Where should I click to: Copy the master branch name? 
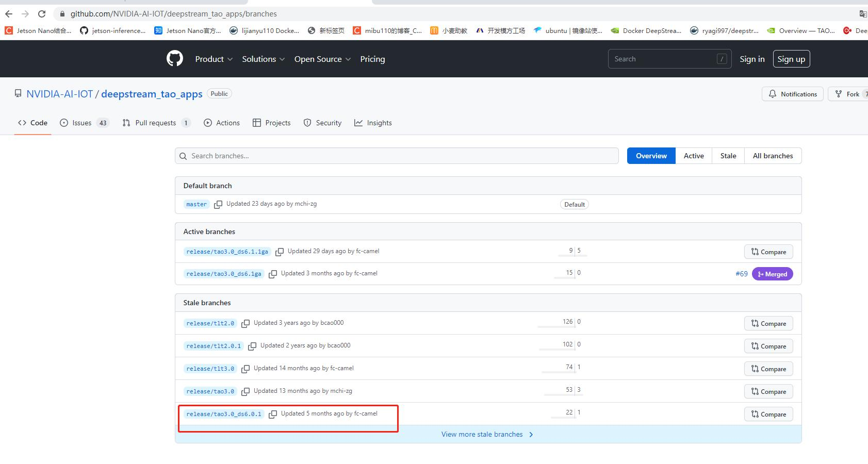218,205
